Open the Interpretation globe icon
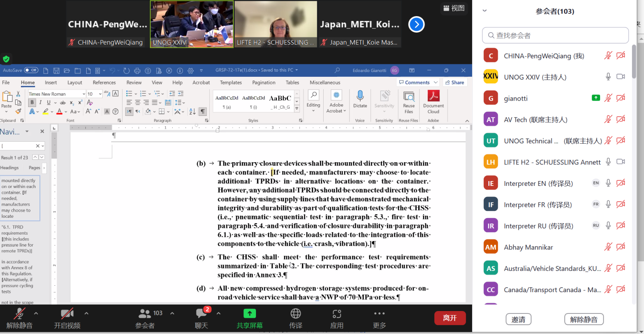Screen dimensions: 644x334 [295, 314]
